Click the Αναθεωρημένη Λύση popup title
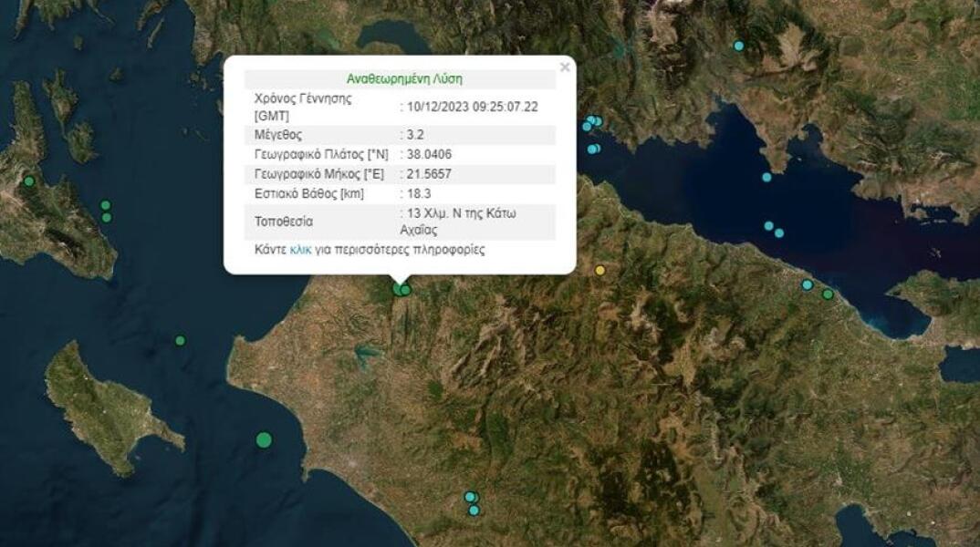Screen dimensions: 980x547 click(405, 78)
